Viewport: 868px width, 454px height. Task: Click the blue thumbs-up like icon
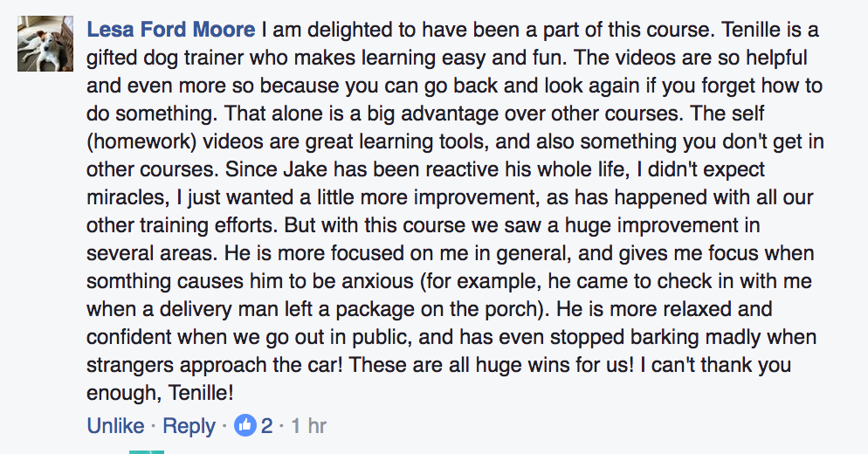tap(245, 426)
